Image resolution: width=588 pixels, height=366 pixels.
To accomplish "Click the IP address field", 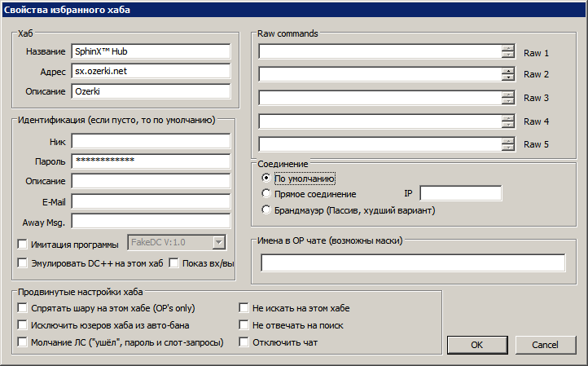I will click(460, 193).
